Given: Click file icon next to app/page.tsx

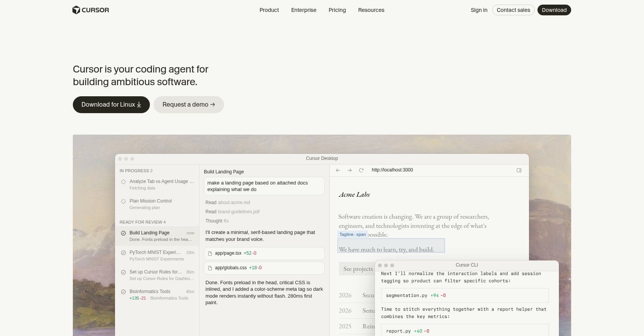Looking at the screenshot, I should point(210,254).
